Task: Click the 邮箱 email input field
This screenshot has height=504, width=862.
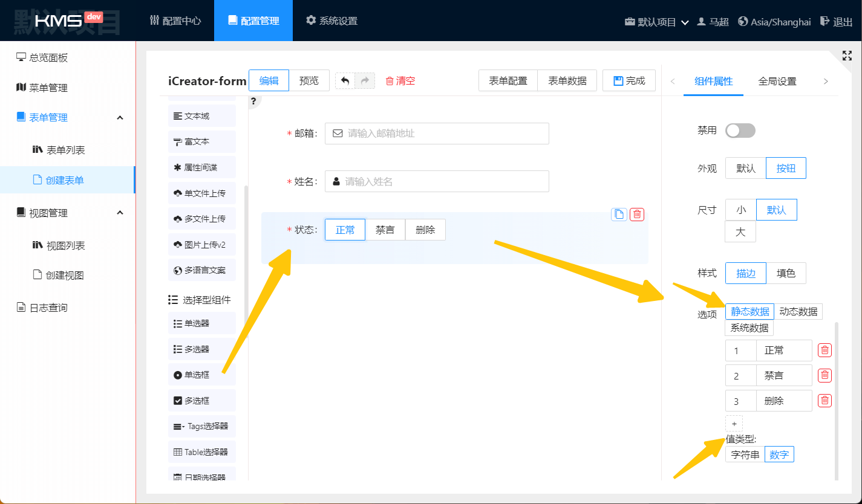Action: [437, 134]
